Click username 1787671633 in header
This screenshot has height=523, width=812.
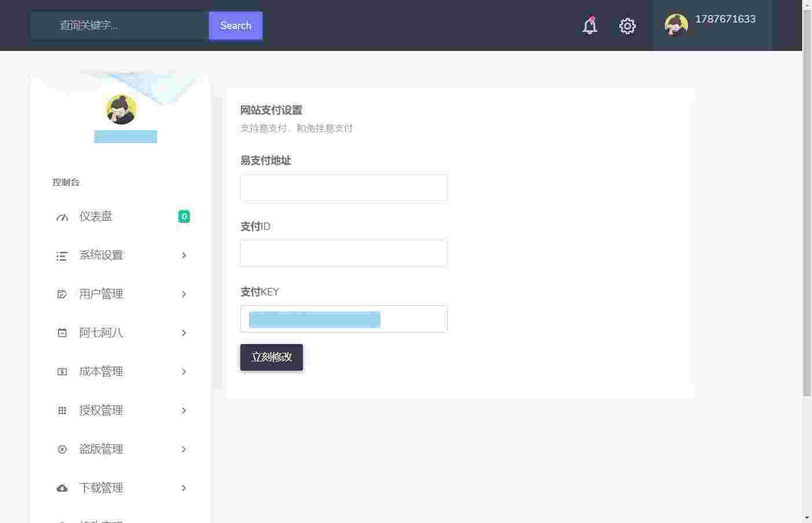coord(725,19)
